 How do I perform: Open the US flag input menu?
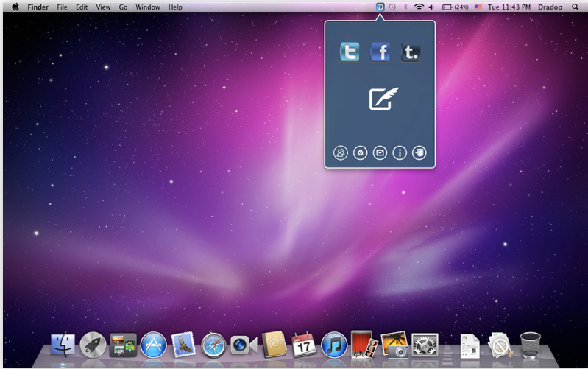pyautogui.click(x=478, y=7)
